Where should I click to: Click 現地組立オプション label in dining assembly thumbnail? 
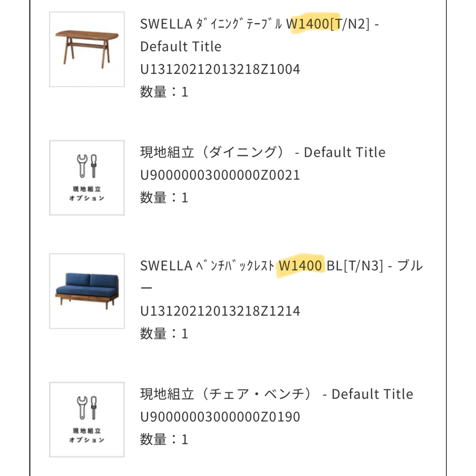coord(87,193)
